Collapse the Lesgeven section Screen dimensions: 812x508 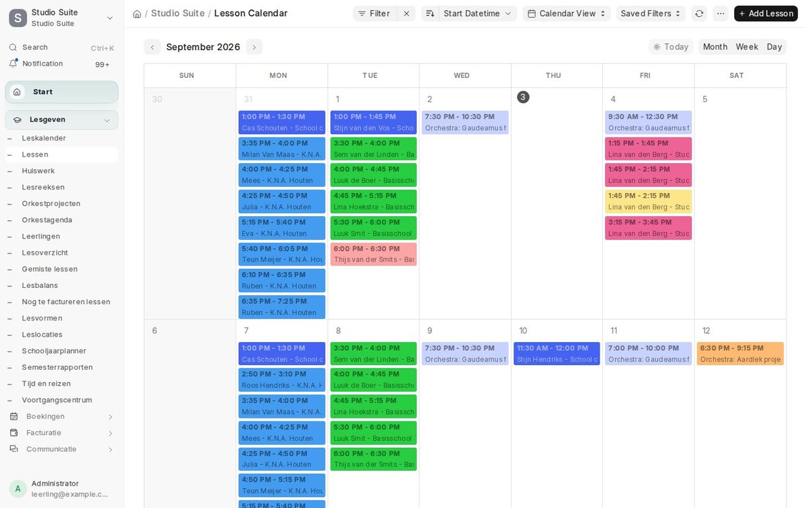tap(62, 120)
